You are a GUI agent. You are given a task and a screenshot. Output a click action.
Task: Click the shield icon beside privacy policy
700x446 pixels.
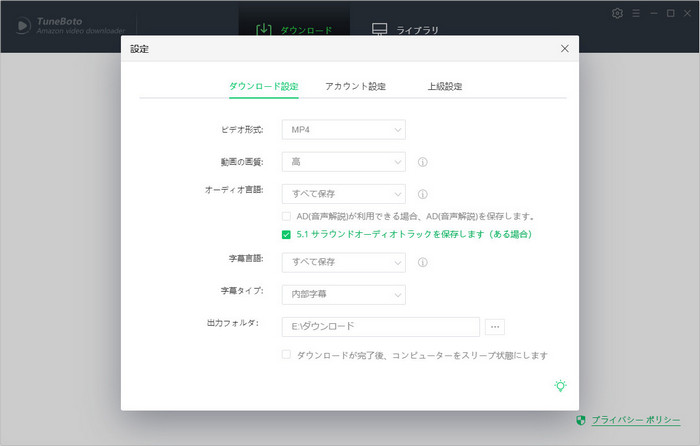(580, 420)
